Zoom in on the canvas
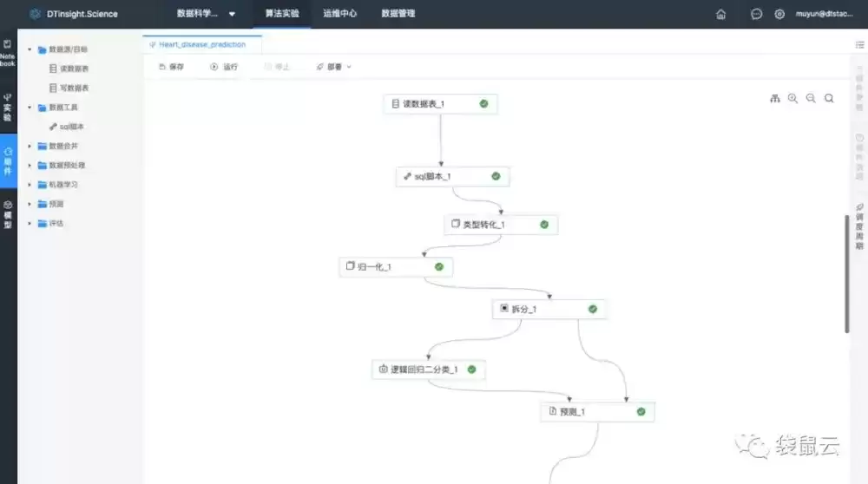 tap(792, 99)
